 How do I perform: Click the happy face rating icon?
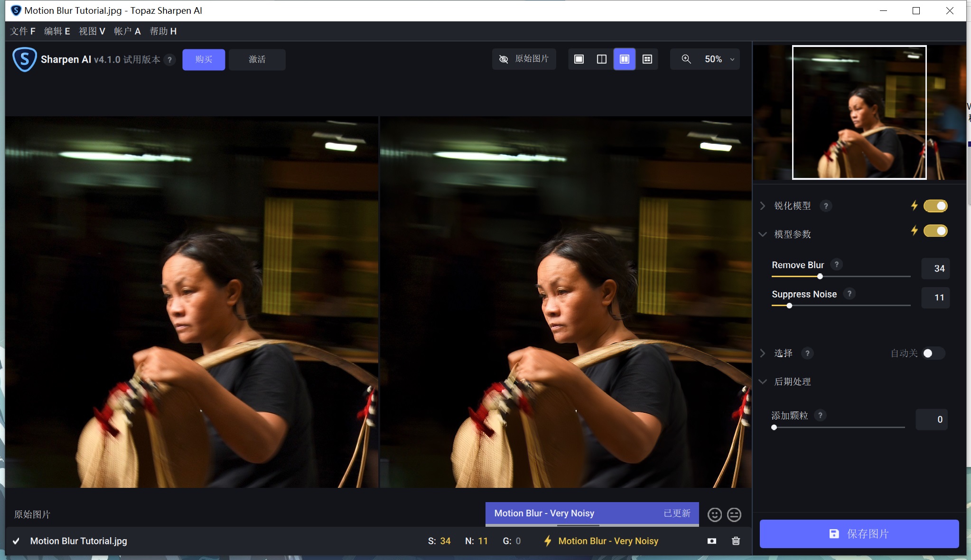tap(714, 514)
